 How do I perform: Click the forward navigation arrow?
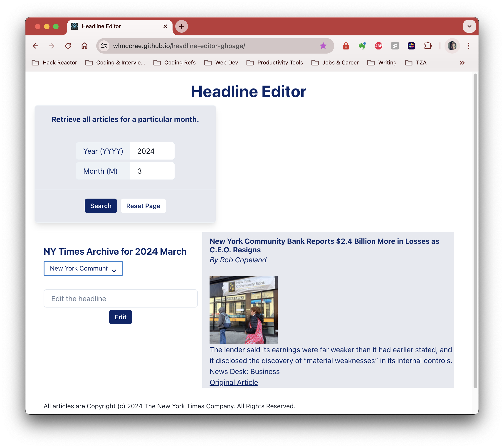[x=52, y=46]
